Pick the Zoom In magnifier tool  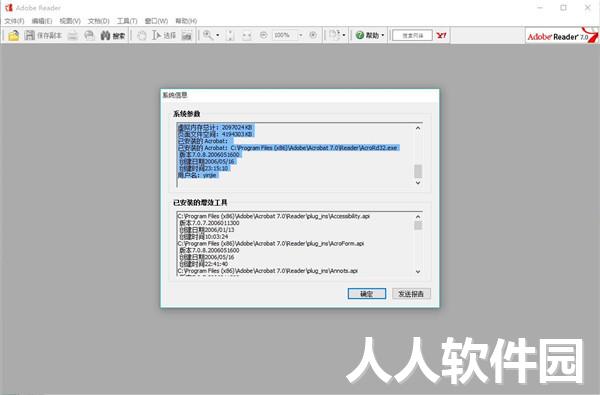pyautogui.click(x=208, y=35)
